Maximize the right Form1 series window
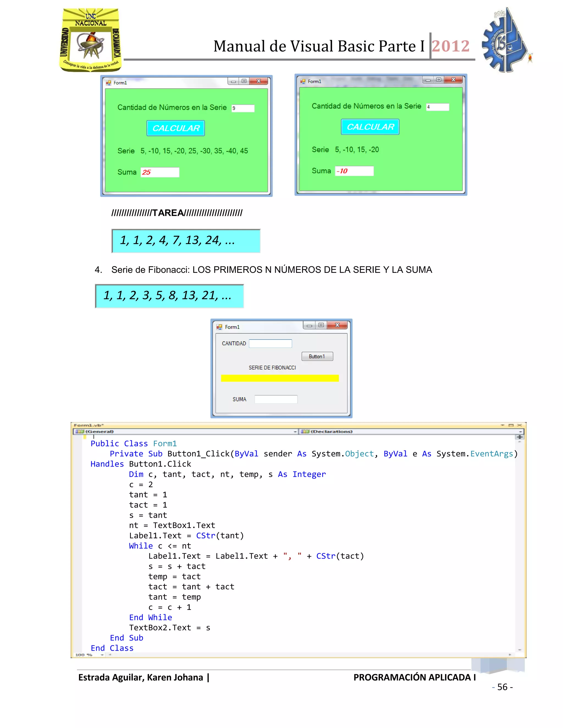Image resolution: width=563 pixels, height=728 pixels. point(438,80)
